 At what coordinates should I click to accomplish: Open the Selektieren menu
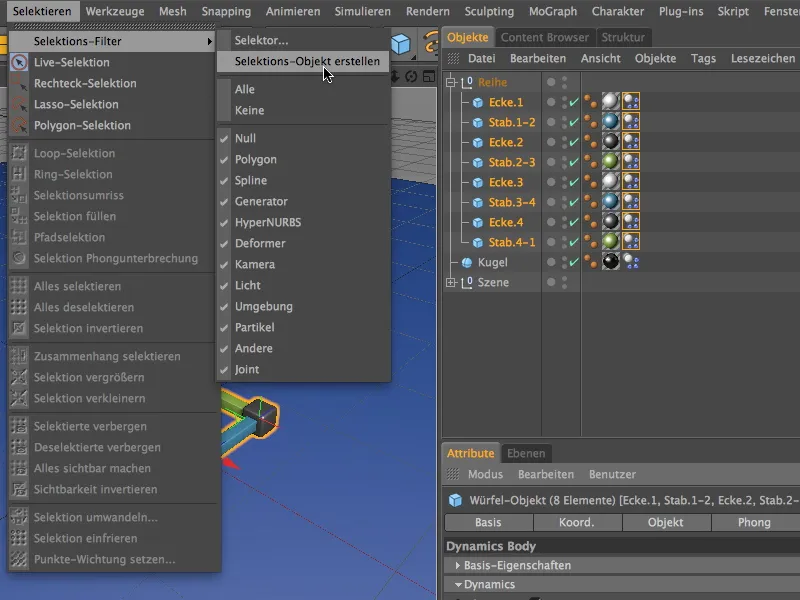42,11
